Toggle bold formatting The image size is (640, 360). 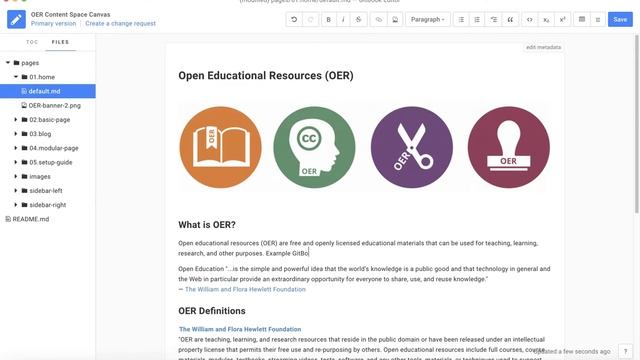point(329,19)
